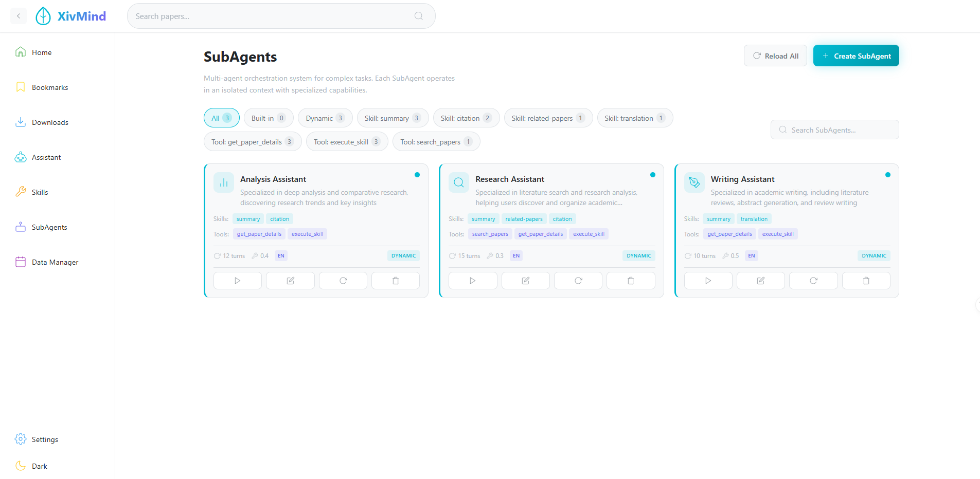This screenshot has height=479, width=980.
Task: Click Research Assistant card title
Action: coord(510,179)
